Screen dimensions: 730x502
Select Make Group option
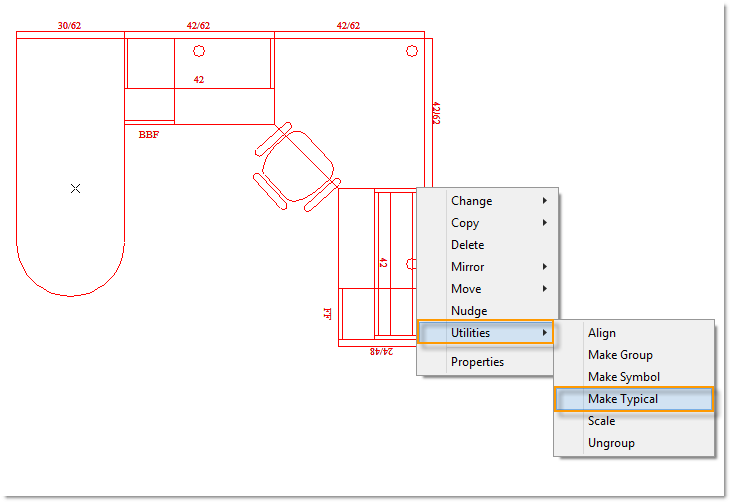click(634, 355)
